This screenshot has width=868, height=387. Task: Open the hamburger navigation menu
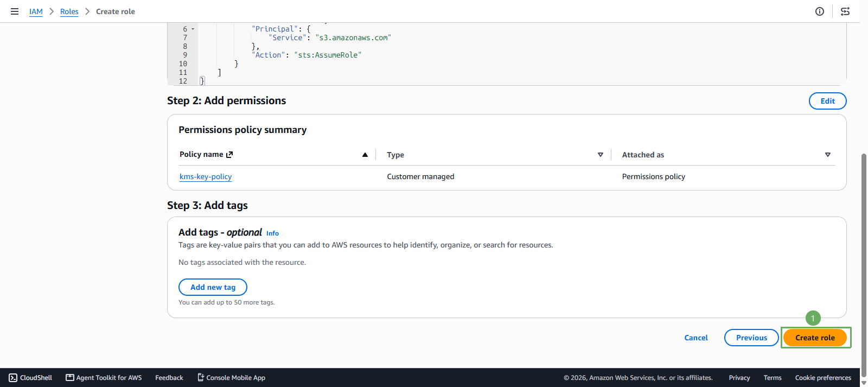pyautogui.click(x=15, y=11)
